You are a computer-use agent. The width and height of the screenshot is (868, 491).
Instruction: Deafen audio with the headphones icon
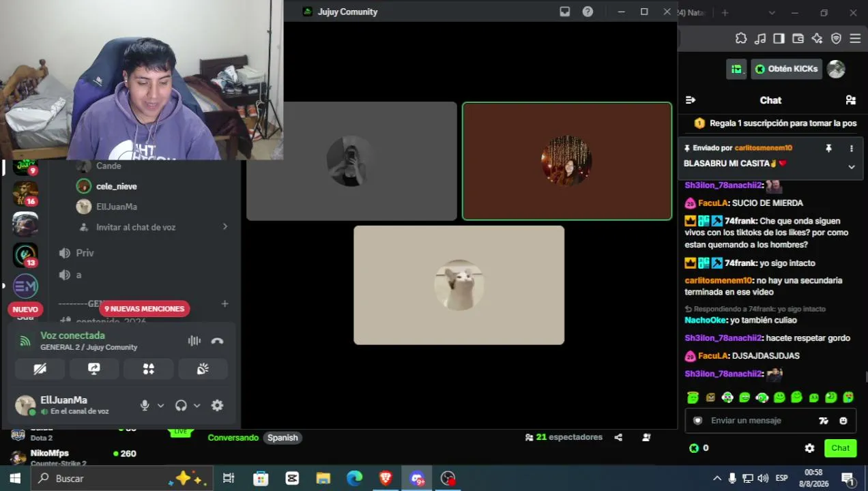(181, 405)
